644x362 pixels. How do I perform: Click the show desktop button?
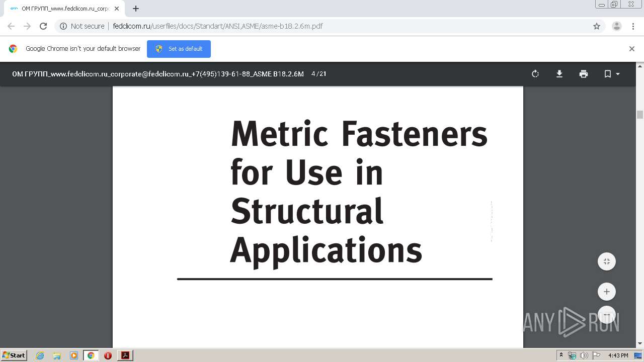click(638, 355)
